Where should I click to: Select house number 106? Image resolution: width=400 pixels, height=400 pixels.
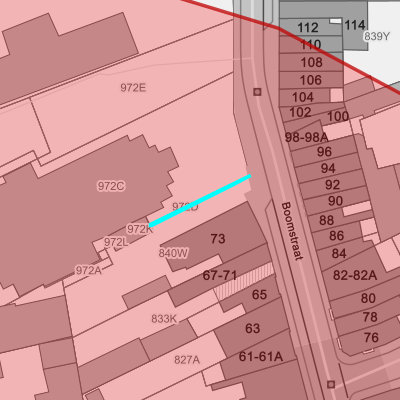(311, 80)
